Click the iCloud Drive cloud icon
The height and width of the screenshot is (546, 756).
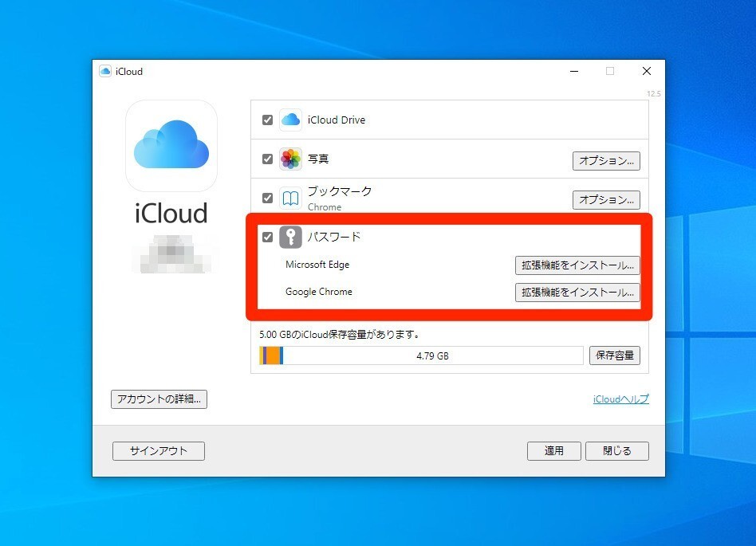coord(290,120)
